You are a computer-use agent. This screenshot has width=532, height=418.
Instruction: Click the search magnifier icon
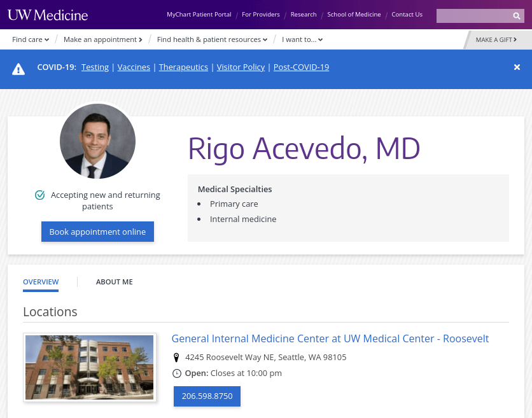click(x=516, y=16)
